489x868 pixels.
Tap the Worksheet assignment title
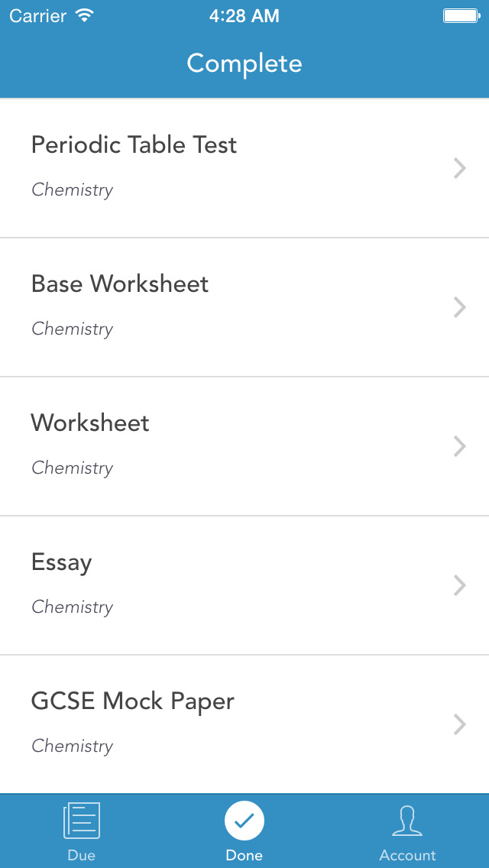[90, 423]
